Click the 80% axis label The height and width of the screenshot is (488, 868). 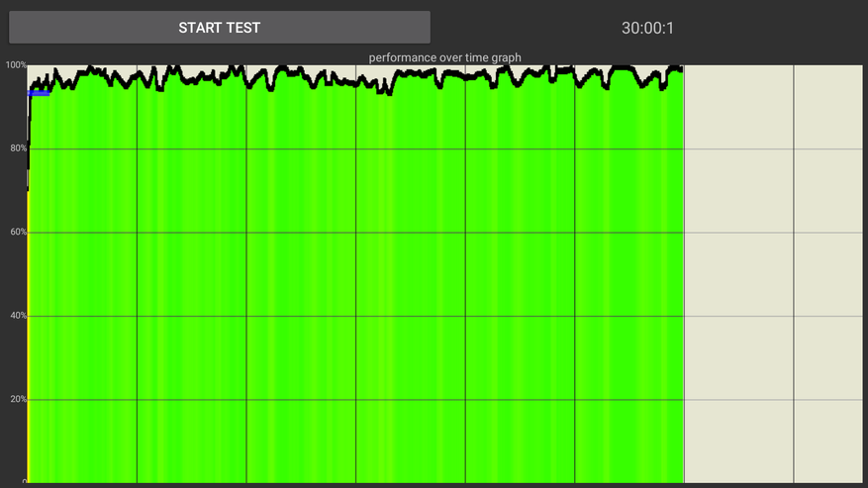(x=18, y=148)
